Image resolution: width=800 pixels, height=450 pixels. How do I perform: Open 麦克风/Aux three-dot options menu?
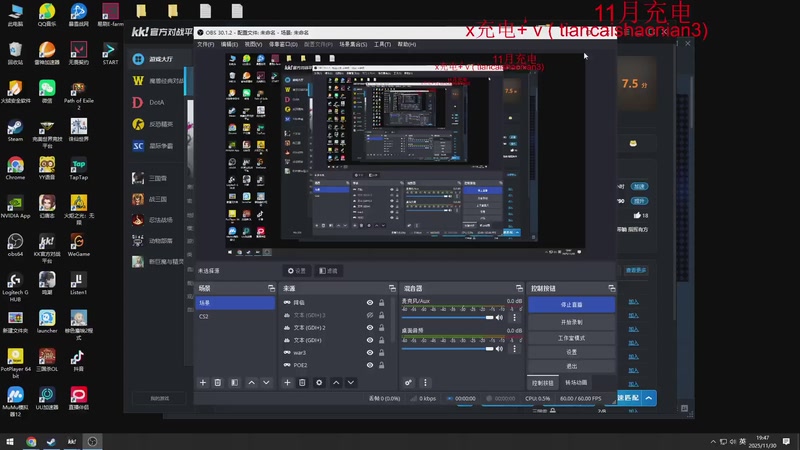pyautogui.click(x=514, y=318)
